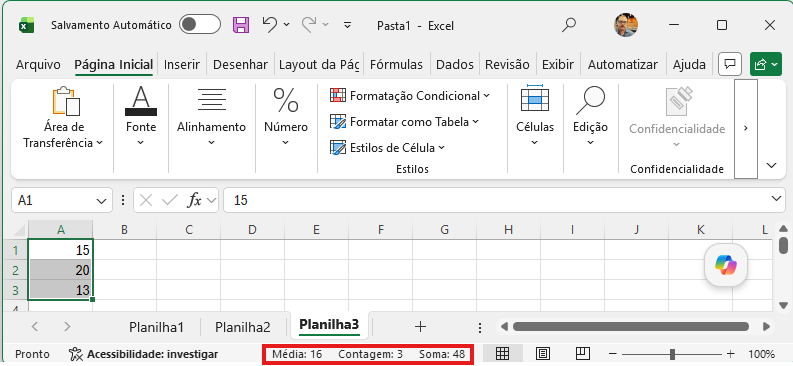Open Estilos de Célula gallery
Screen dimensions: 793x366
coord(387,148)
